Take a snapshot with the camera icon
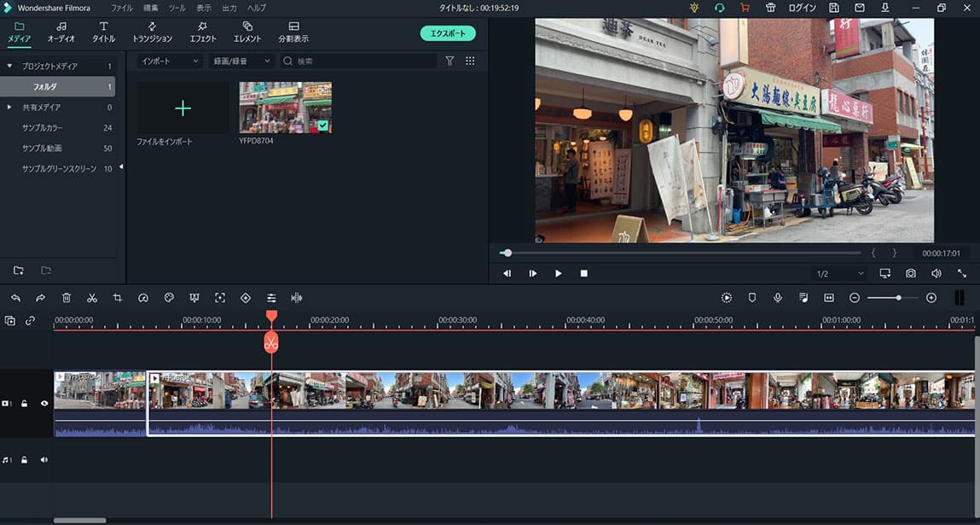This screenshot has width=980, height=525. 911,273
